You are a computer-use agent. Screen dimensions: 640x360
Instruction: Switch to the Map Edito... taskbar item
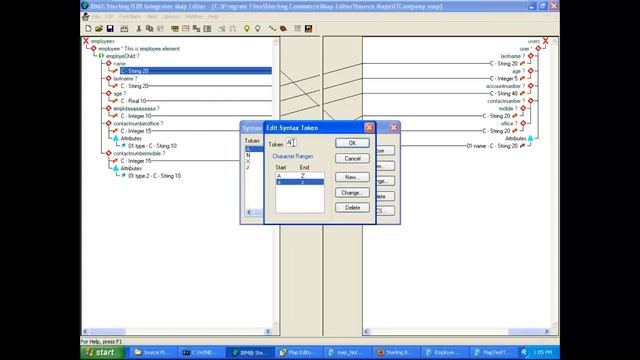pyautogui.click(x=298, y=352)
